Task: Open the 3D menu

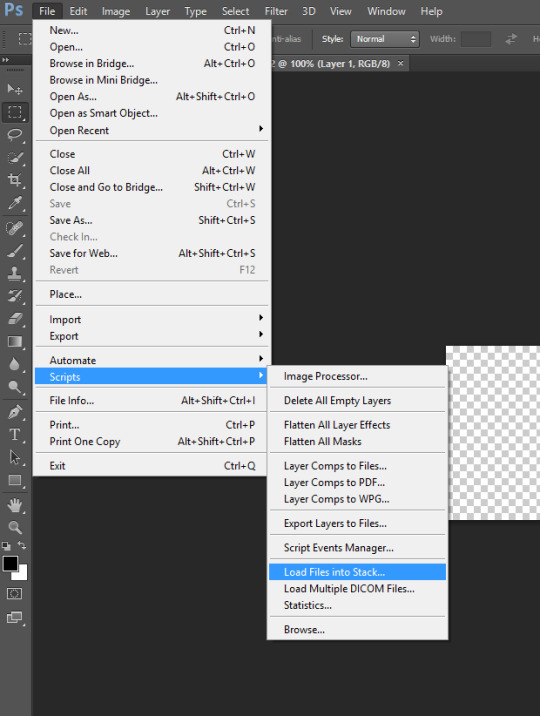Action: [309, 11]
